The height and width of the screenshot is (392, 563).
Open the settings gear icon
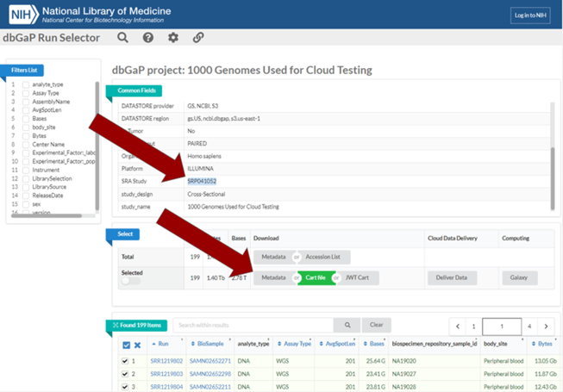173,37
